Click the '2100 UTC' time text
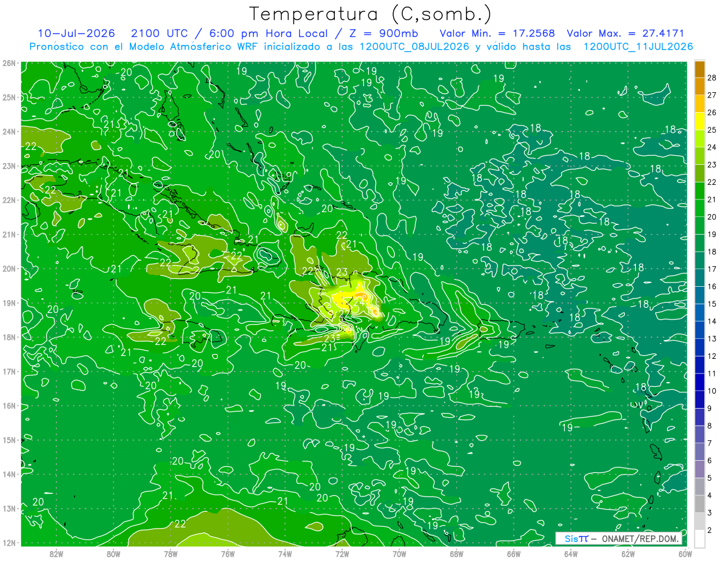Viewport: 728px width, 562px height. (160, 33)
